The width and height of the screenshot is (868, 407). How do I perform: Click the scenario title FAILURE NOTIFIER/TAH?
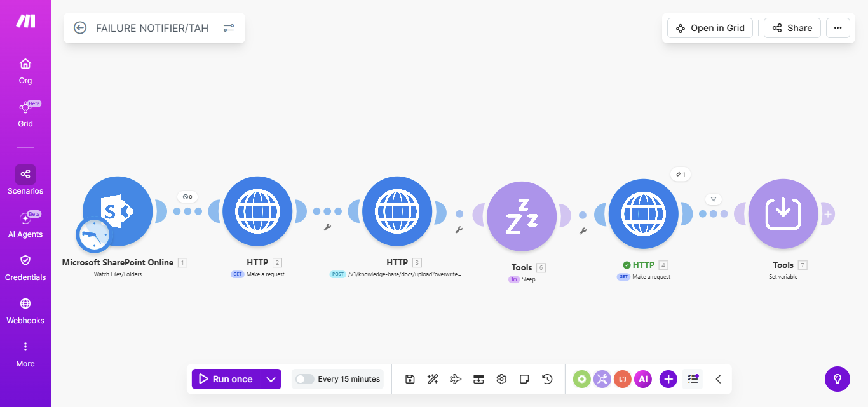[152, 28]
